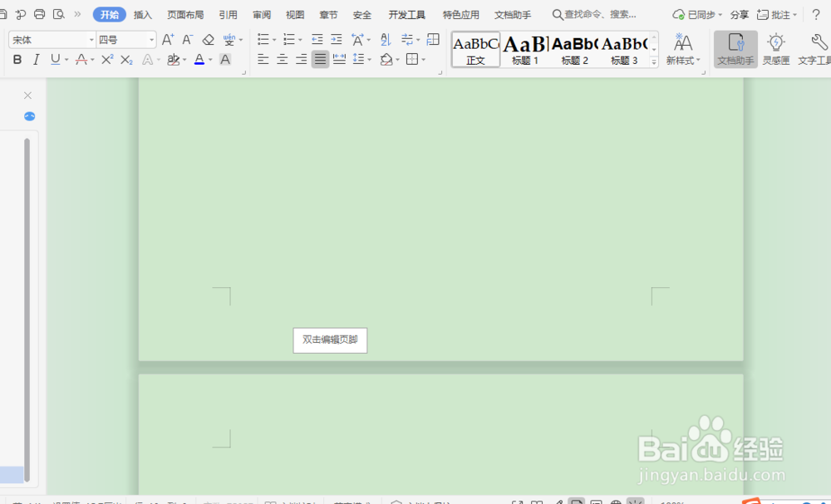Apply the 标题 1 style
The image size is (831, 504).
[525, 50]
